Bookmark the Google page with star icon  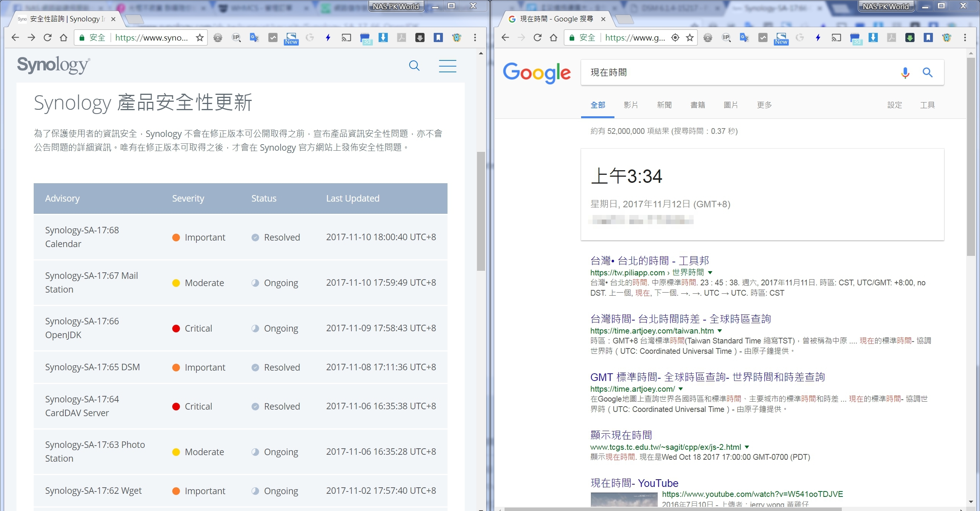click(689, 37)
